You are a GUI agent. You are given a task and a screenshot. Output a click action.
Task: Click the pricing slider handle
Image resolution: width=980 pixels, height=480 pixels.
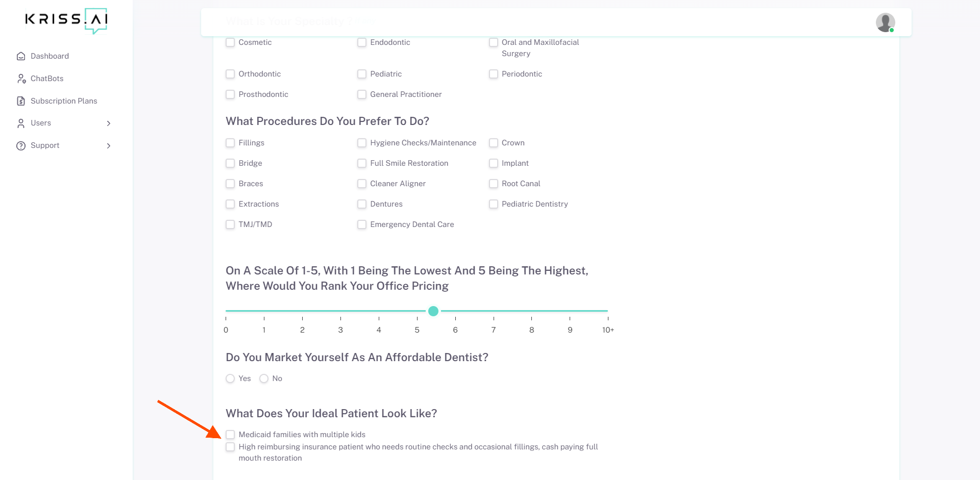pyautogui.click(x=433, y=311)
